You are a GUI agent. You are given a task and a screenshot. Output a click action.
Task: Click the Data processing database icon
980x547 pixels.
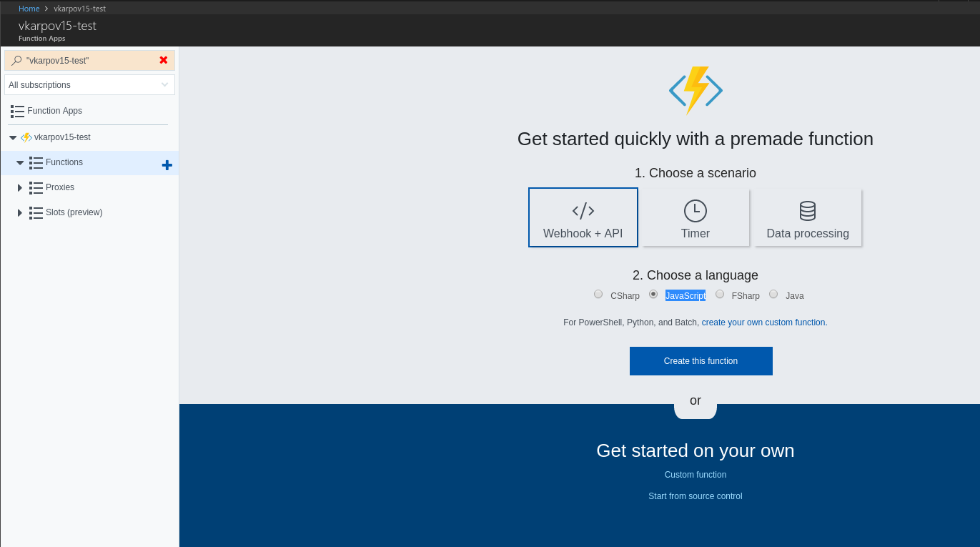click(x=808, y=210)
